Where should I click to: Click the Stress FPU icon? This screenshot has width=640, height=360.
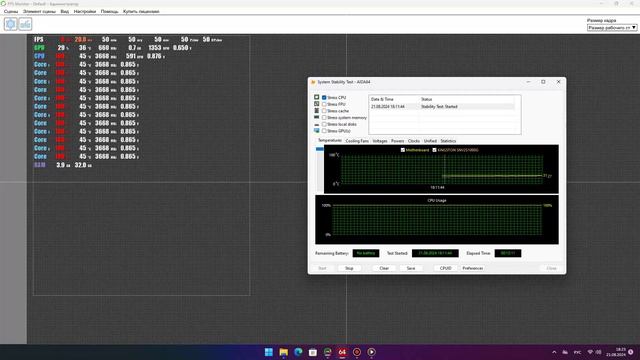coord(316,104)
